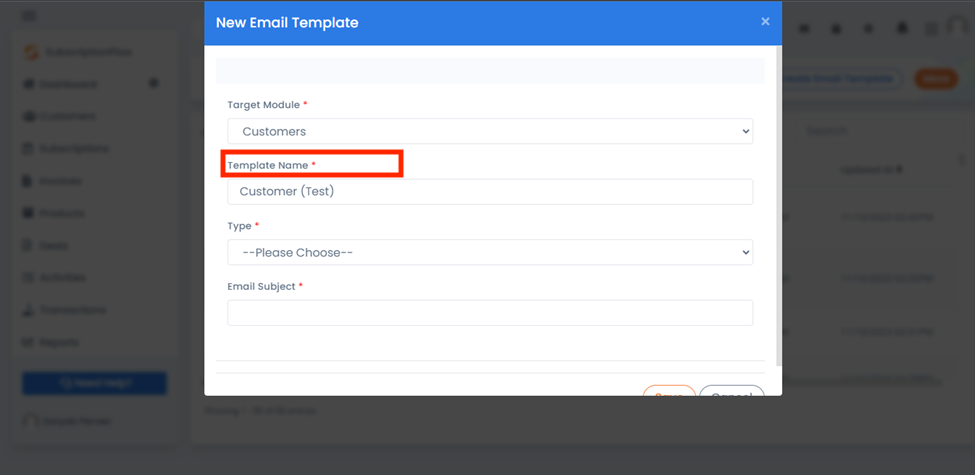Click the notification bell icon
The image size is (975, 475).
pyautogui.click(x=901, y=28)
